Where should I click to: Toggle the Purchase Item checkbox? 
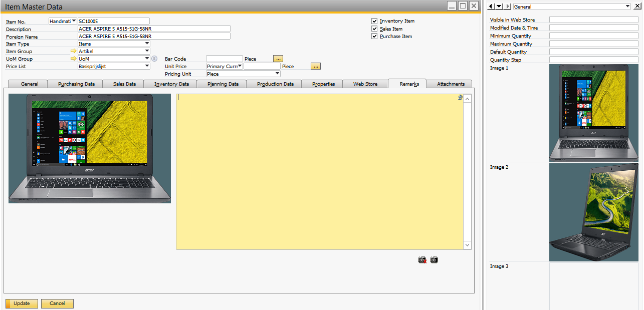pyautogui.click(x=374, y=36)
